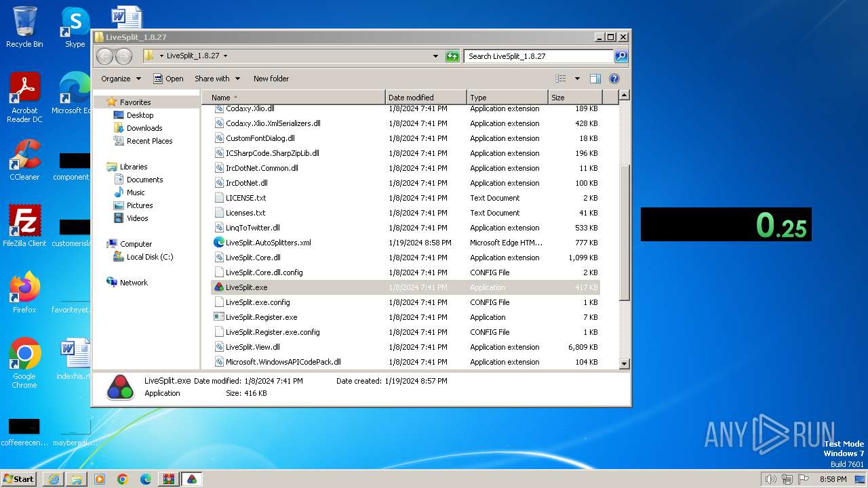
Task: Open CCleaner desktop shortcut
Action: 24,160
